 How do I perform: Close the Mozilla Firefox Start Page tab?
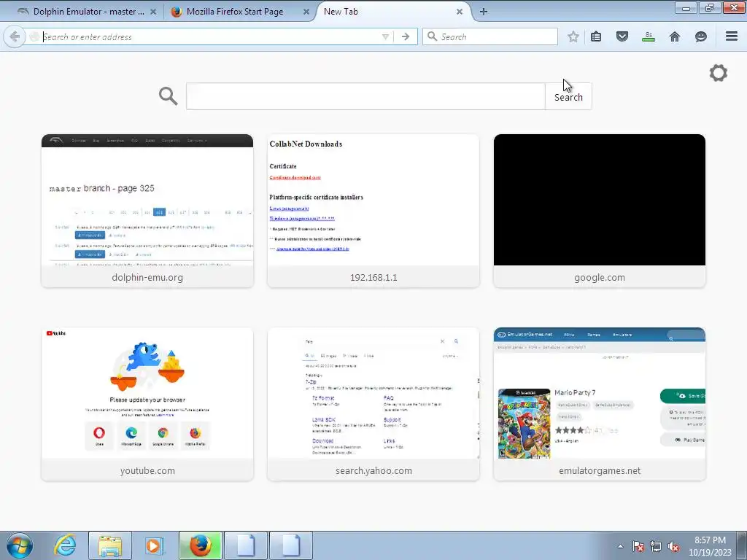306,12
